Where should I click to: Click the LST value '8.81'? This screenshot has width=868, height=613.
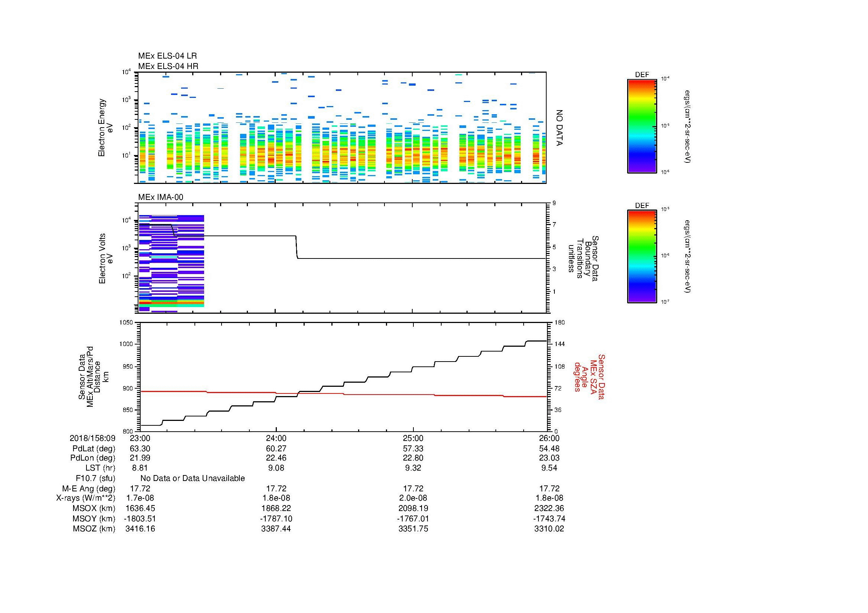click(140, 468)
